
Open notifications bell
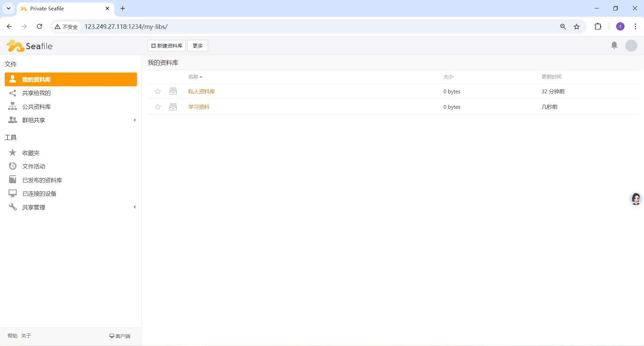(x=614, y=45)
